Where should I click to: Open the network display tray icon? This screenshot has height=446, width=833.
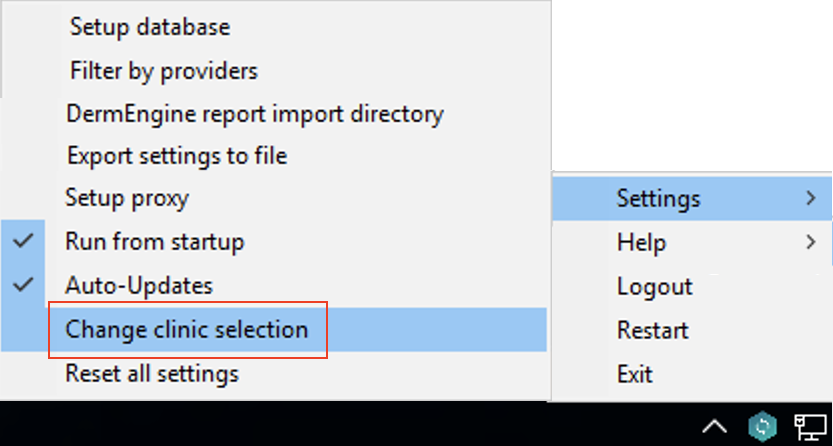(x=810, y=426)
